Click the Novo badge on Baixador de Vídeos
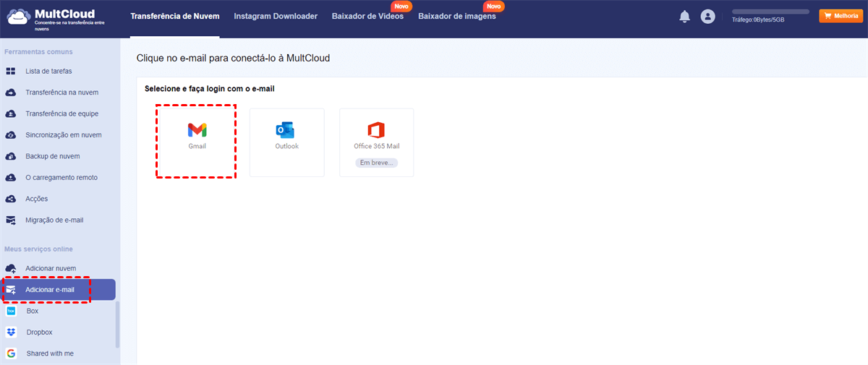This screenshot has height=365, width=868. (401, 6)
